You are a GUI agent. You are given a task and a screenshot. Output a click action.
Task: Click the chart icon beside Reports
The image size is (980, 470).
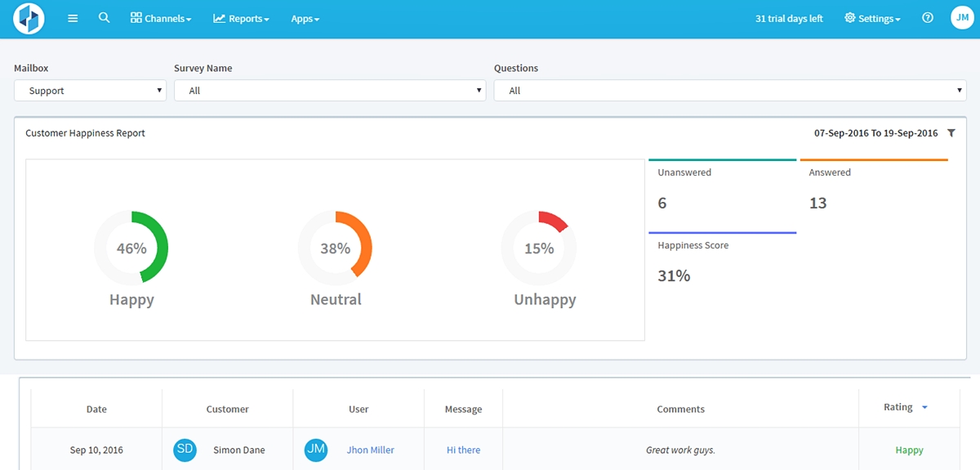pyautogui.click(x=219, y=18)
